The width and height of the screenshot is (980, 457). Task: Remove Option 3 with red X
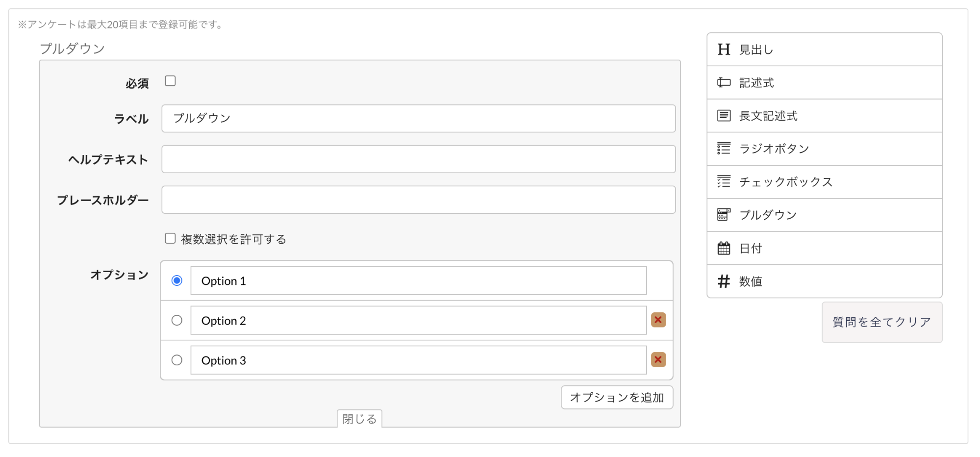(x=658, y=359)
